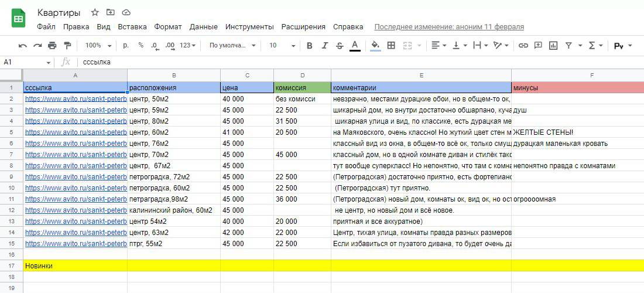Image resolution: width=644 pixels, height=293 pixels.
Task: Open the fill color picker
Action: [x=375, y=45]
